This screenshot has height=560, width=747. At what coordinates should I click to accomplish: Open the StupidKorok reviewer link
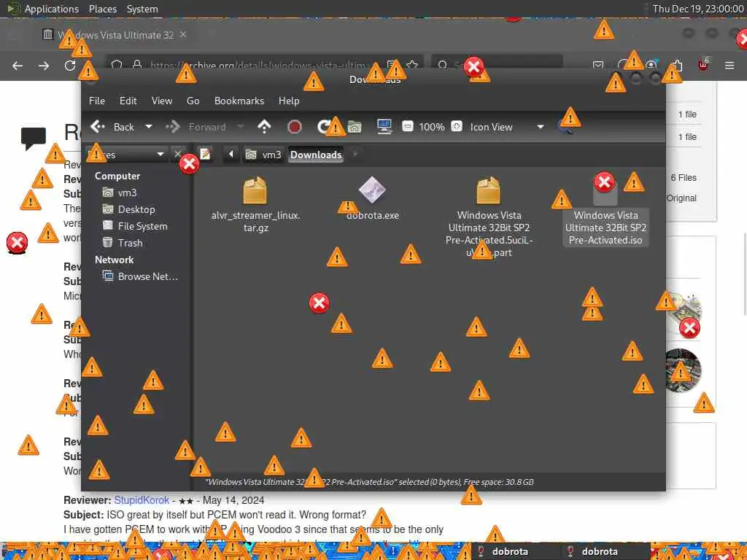coord(142,500)
